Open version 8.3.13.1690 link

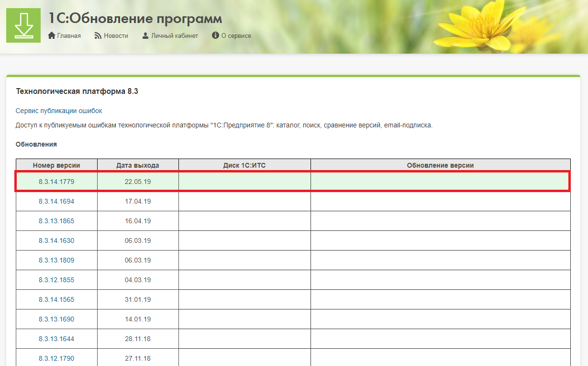(56, 319)
